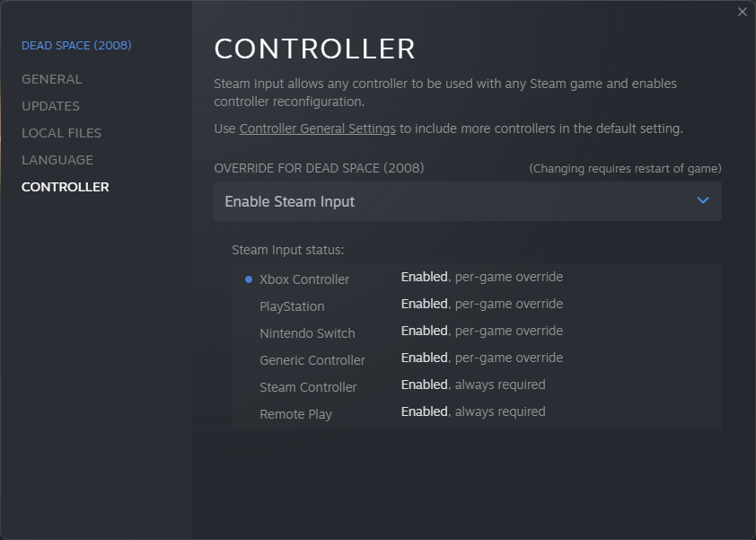
Task: Select the Language tab in sidebar
Action: [x=57, y=160]
